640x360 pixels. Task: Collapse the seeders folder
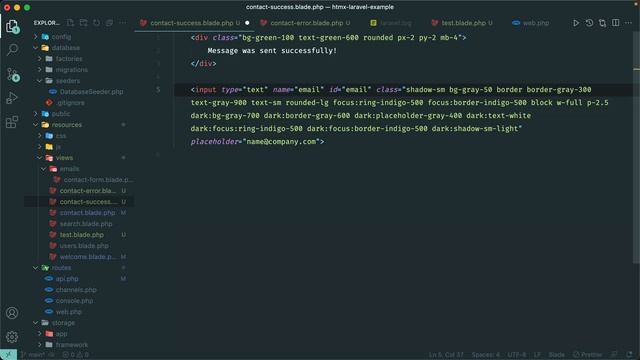point(68,81)
